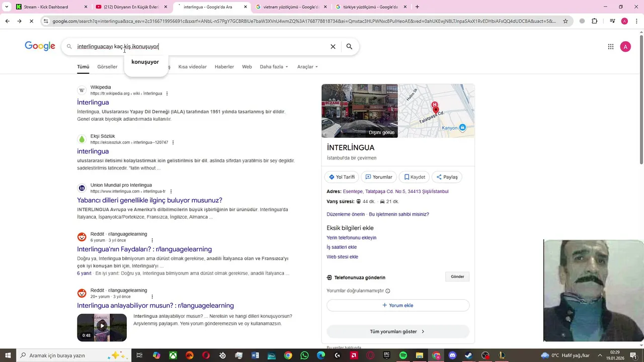Open the interlingua Ekşi Sözlük result link
644x362 pixels.
[x=93, y=151]
